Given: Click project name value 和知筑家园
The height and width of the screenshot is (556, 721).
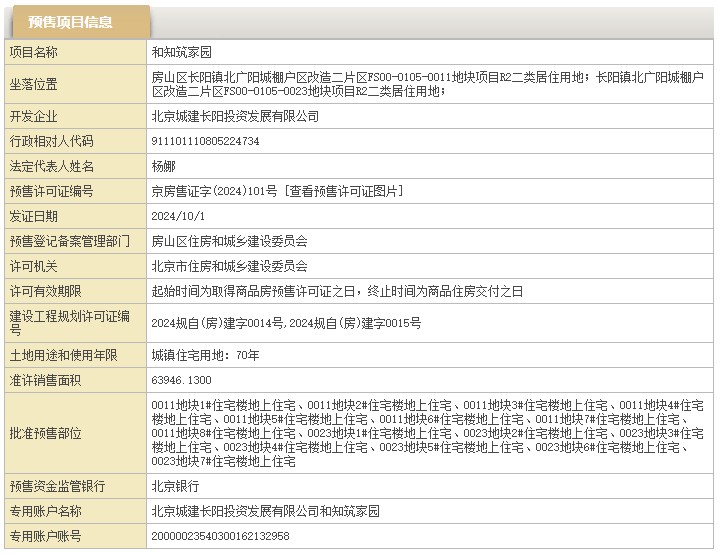Looking at the screenshot, I should (x=182, y=52).
